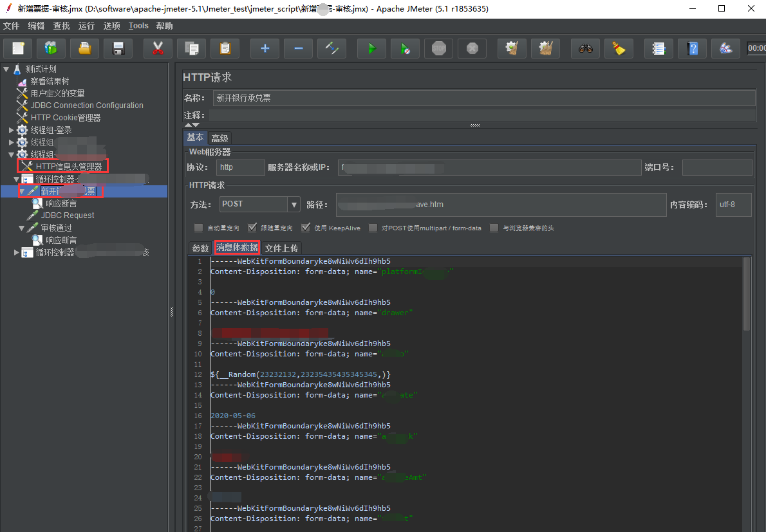Select JDBC Connection Configuration item
The width and height of the screenshot is (766, 532).
click(87, 105)
